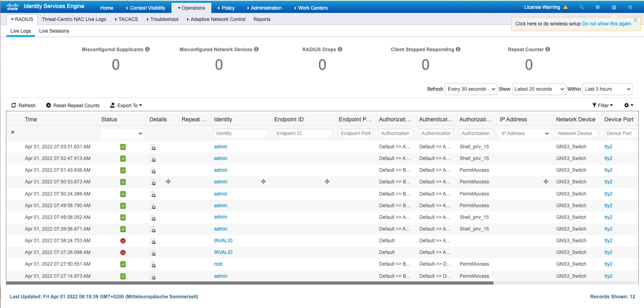Expand Adaptive Network Control submenu
Viewport: 644px width, 308px height.
pyautogui.click(x=216, y=19)
